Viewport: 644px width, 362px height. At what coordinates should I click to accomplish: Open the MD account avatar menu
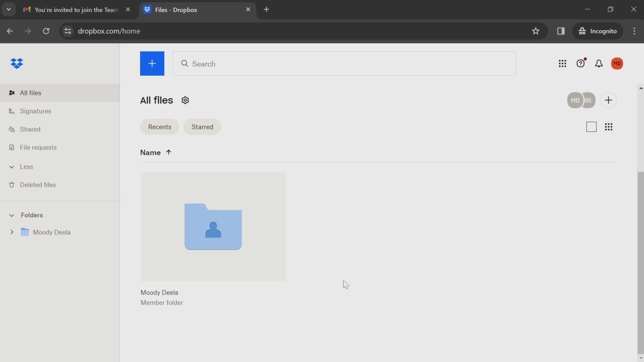(617, 63)
